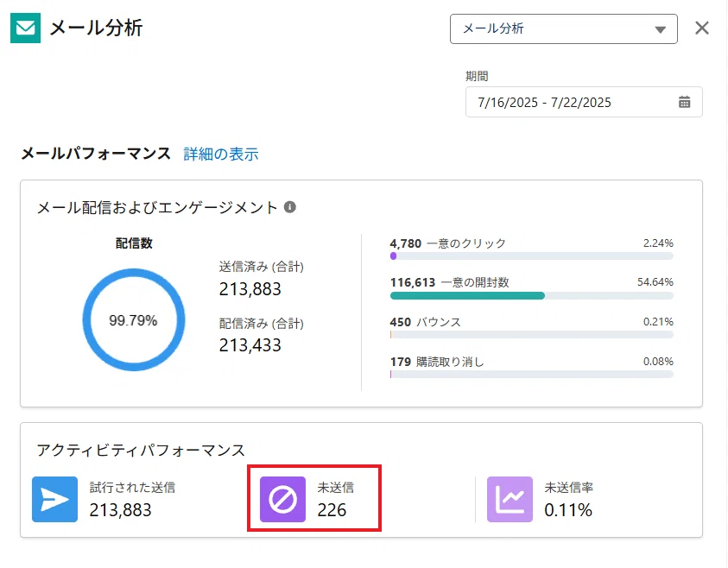
Task: Click the 期間 date range field
Action: (x=584, y=102)
